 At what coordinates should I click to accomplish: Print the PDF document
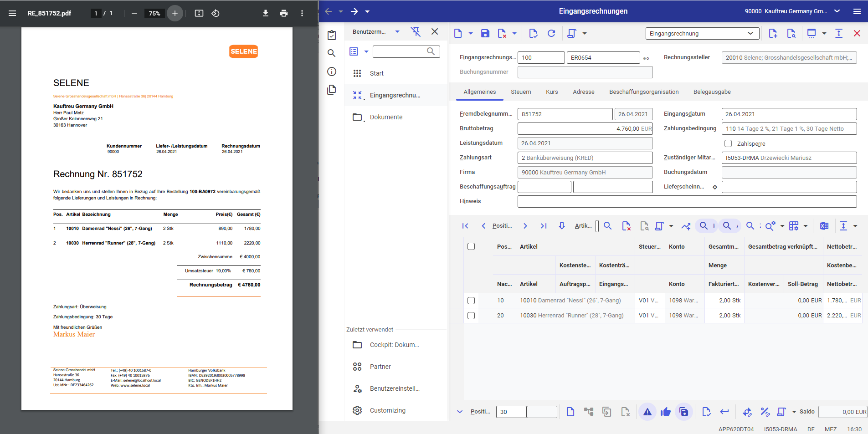(284, 14)
